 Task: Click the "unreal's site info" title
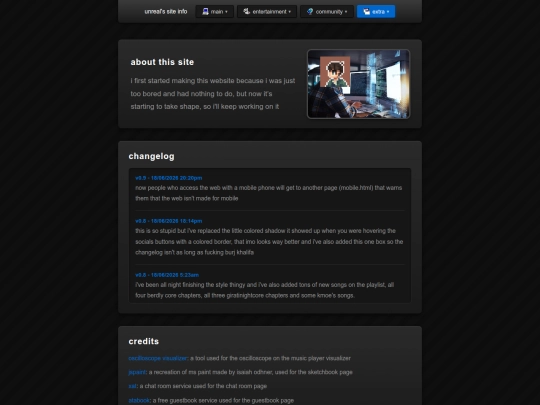[x=166, y=11]
